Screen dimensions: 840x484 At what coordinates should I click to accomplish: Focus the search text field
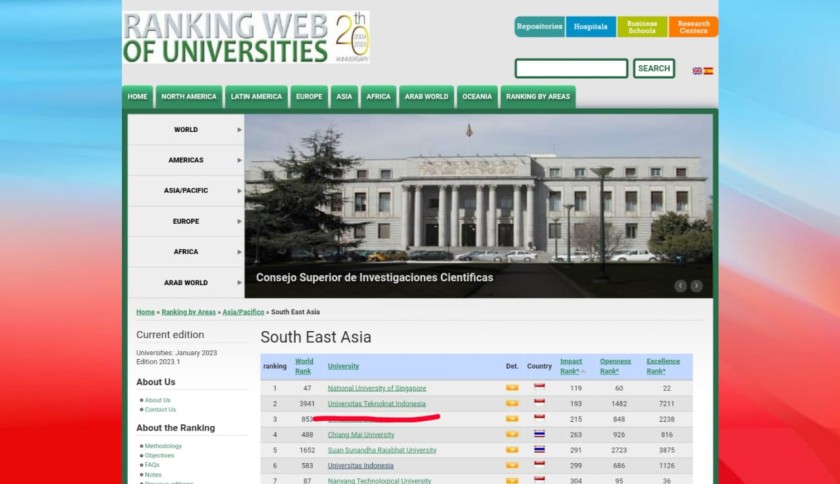point(571,69)
